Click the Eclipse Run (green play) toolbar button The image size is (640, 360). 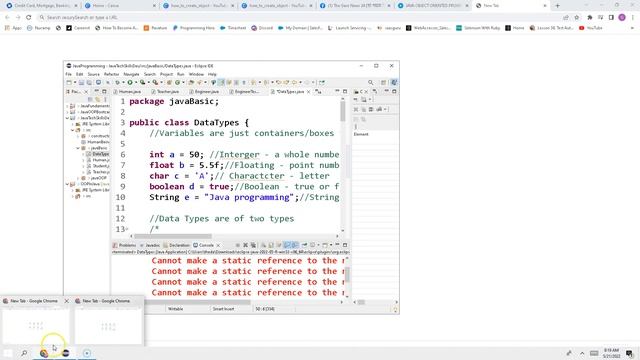[130, 82]
